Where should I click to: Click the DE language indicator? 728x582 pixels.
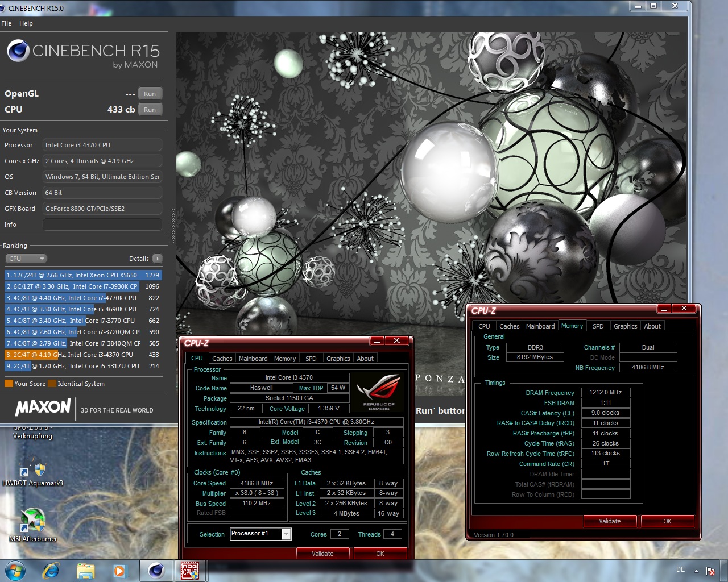click(x=680, y=569)
